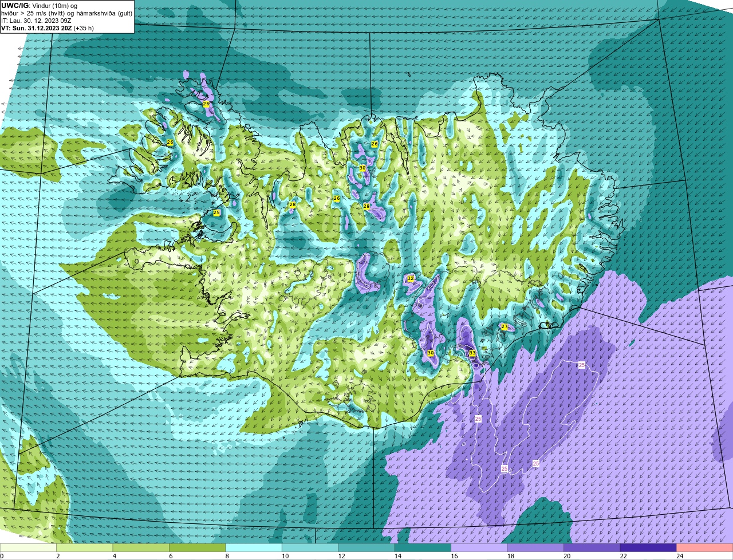Image resolution: width=733 pixels, height=560 pixels.
Task: Click the yellow peak gust label 32
Action: coord(411,278)
